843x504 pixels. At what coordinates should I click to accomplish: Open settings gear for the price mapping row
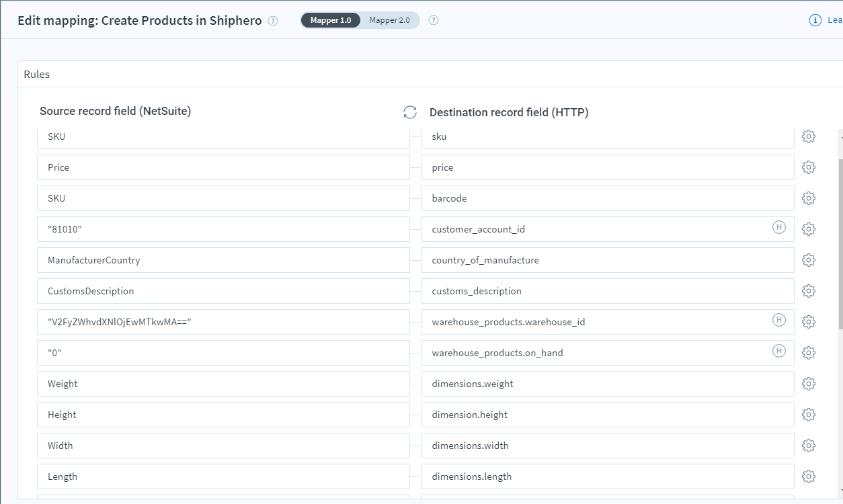coord(809,167)
